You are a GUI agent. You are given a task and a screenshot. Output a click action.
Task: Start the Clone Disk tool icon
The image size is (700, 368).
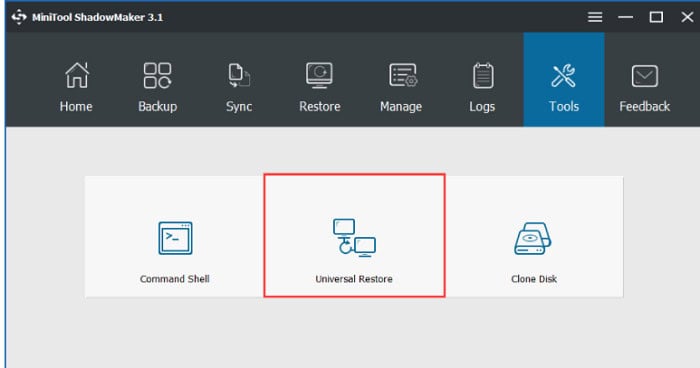click(533, 238)
